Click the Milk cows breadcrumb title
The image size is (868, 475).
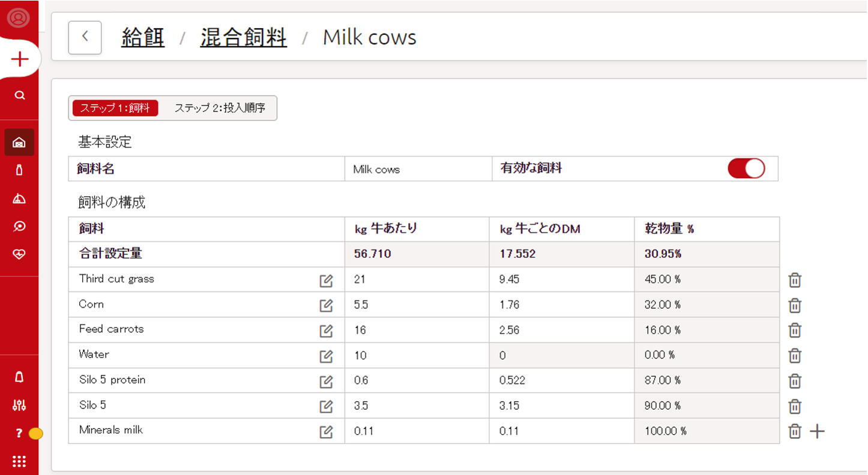(370, 37)
